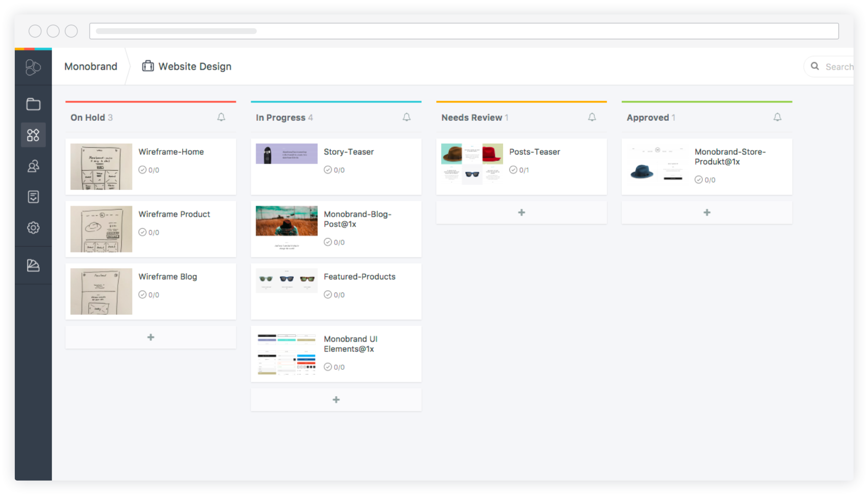Open Settings via the gear icon
Image resolution: width=868 pixels, height=495 pixels.
click(33, 228)
